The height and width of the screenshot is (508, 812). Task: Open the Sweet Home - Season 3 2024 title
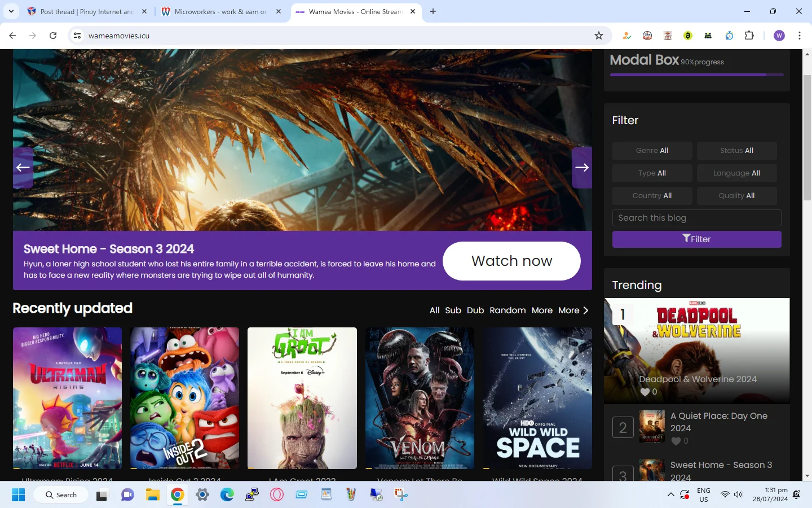(109, 249)
